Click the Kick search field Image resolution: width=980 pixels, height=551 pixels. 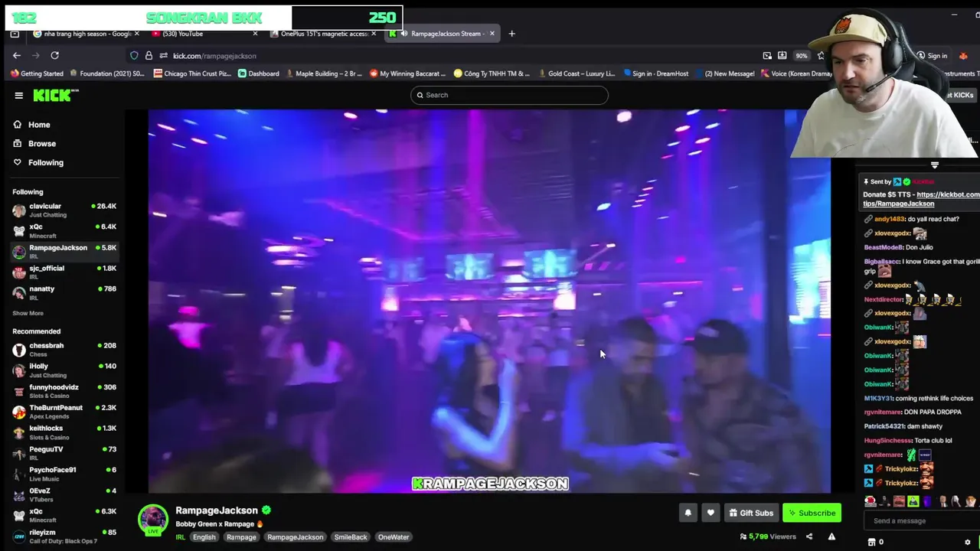pos(509,95)
